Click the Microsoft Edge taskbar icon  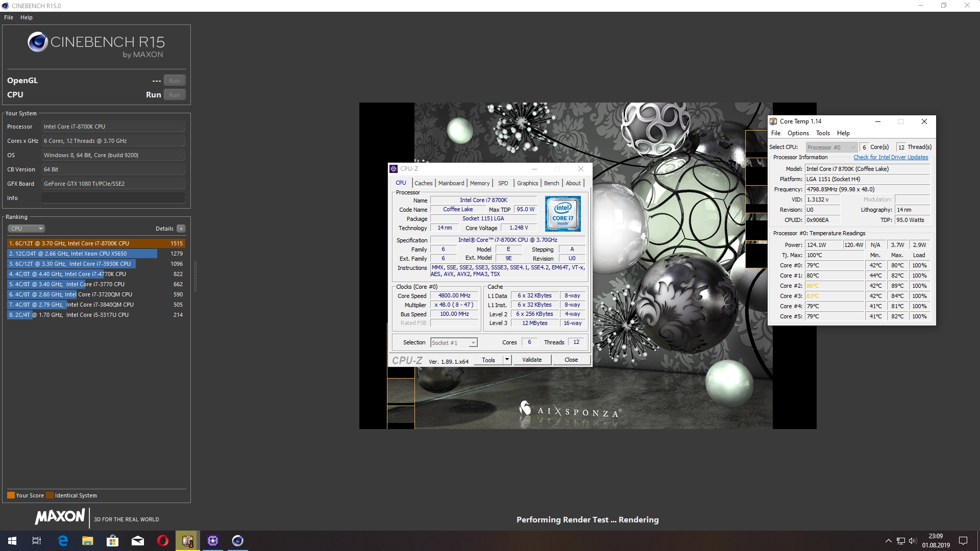click(x=63, y=541)
